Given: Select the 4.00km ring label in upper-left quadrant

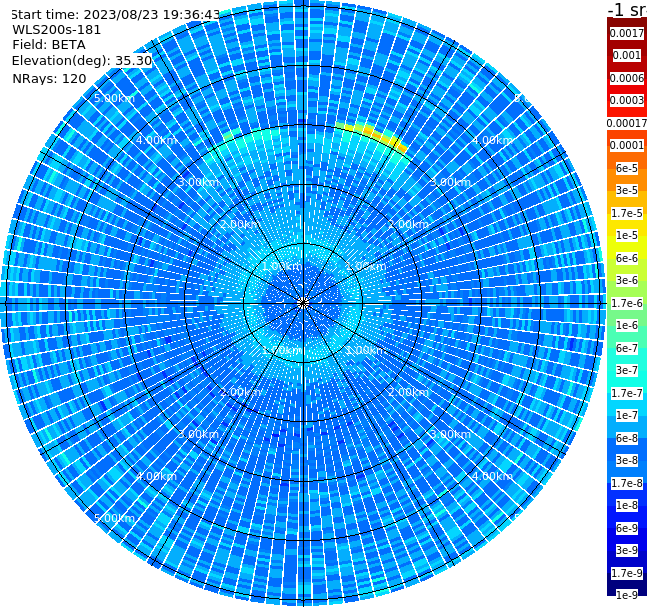Looking at the screenshot, I should 156,140.
